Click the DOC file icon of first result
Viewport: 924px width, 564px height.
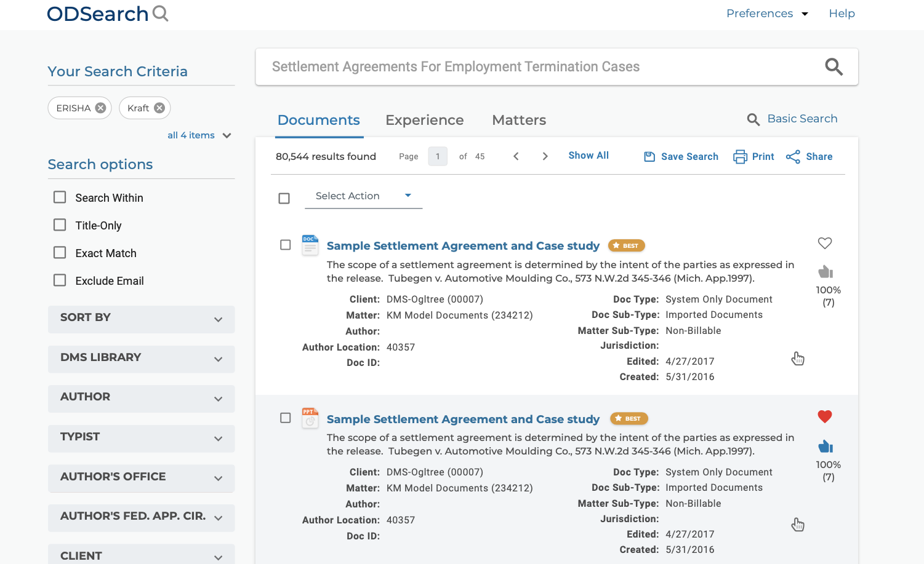point(310,245)
